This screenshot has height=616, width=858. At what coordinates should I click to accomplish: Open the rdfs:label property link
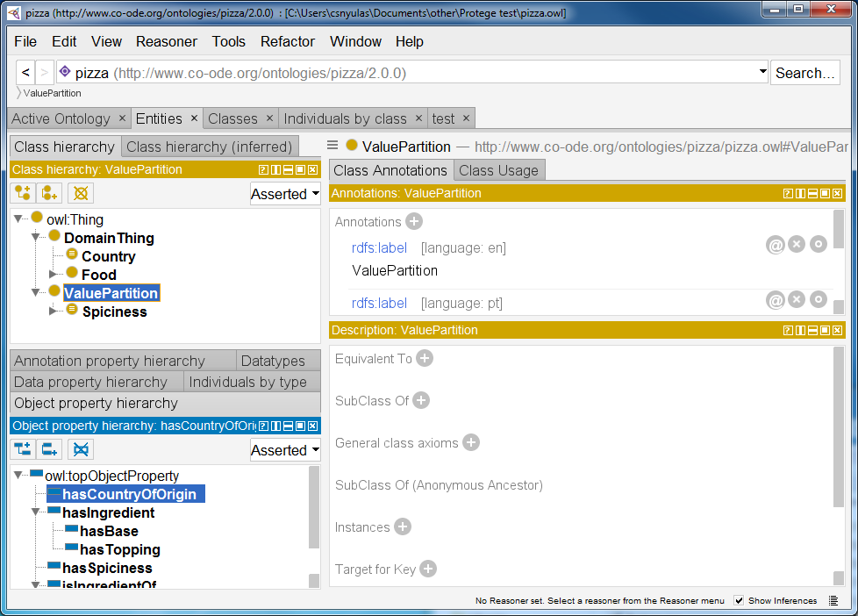(x=378, y=247)
